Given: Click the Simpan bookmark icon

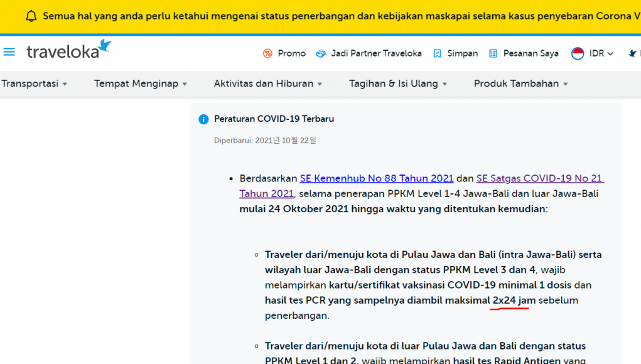Looking at the screenshot, I should [438, 53].
